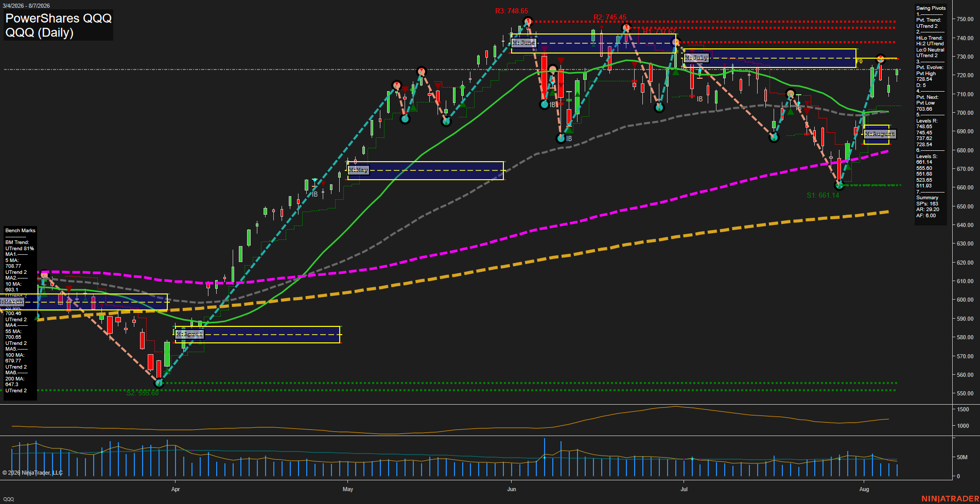This screenshot has width=980, height=504.
Task: Select the S1: 661.14 support label on chart
Action: point(823,195)
